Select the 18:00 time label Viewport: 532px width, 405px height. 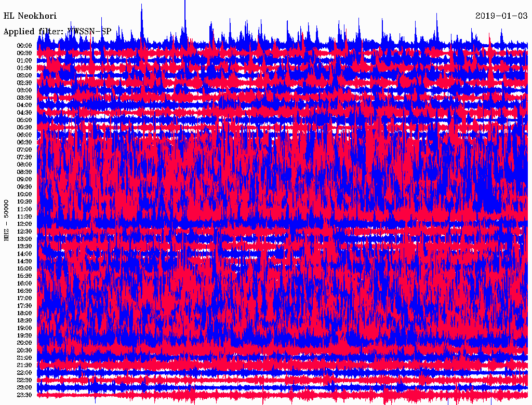click(24, 313)
